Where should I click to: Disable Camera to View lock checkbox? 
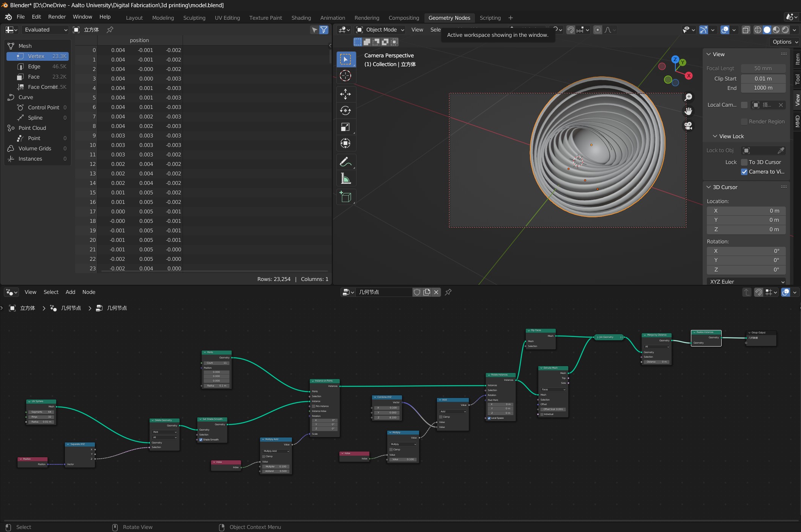[x=744, y=172]
